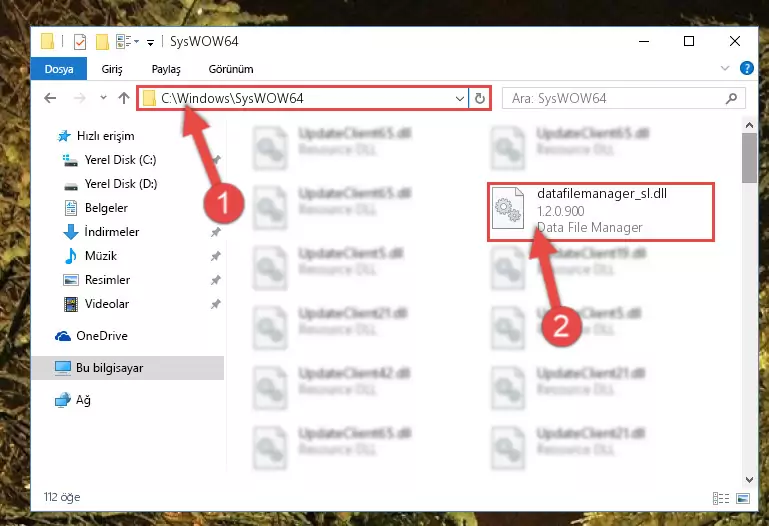Select Hızlı erişim in the sidebar

coord(105,136)
